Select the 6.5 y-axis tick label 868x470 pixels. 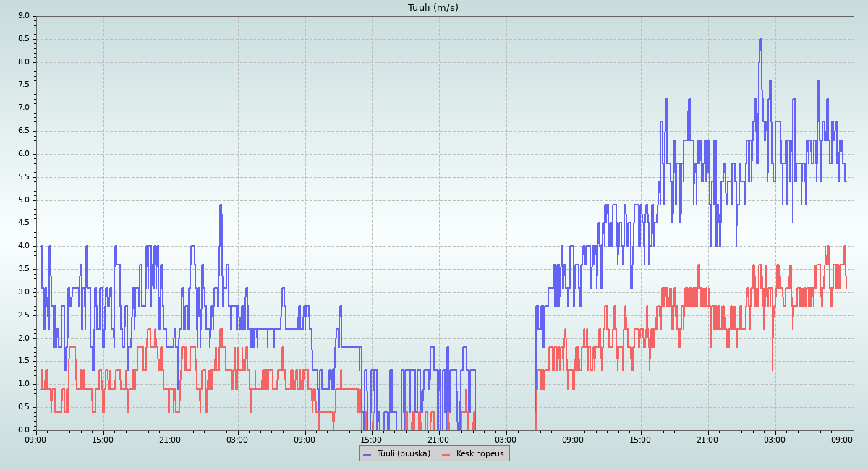point(23,131)
